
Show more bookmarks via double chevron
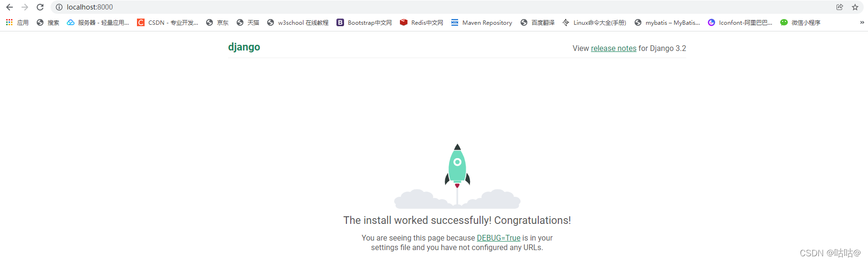862,22
